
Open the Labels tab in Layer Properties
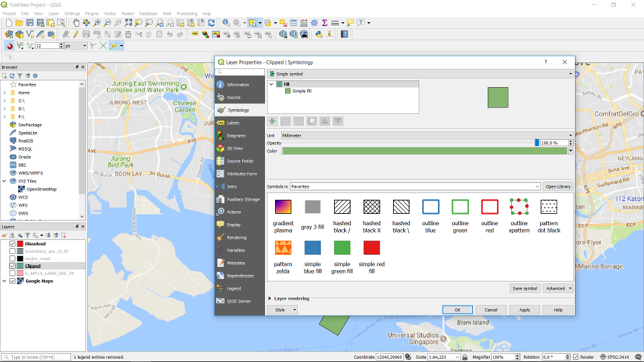tap(233, 123)
